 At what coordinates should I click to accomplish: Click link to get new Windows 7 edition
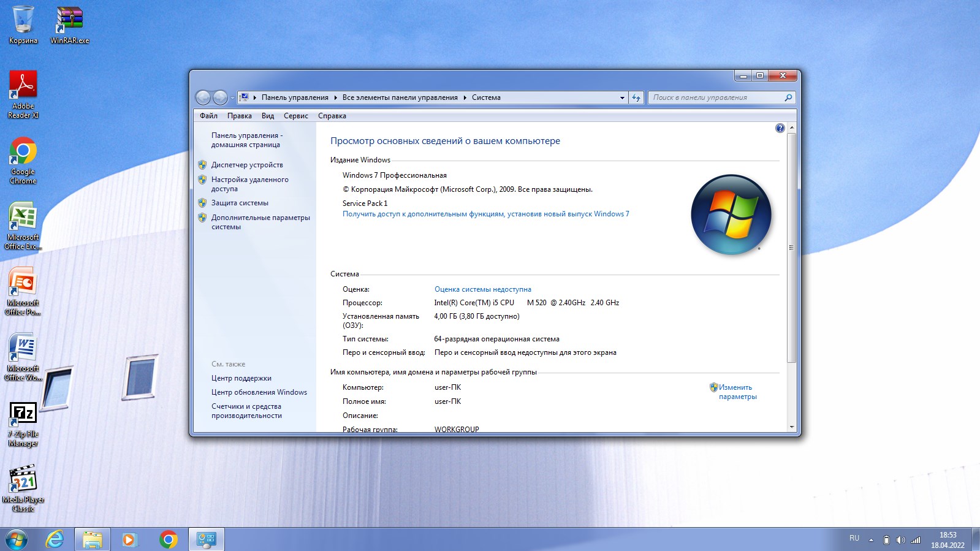[x=485, y=214]
